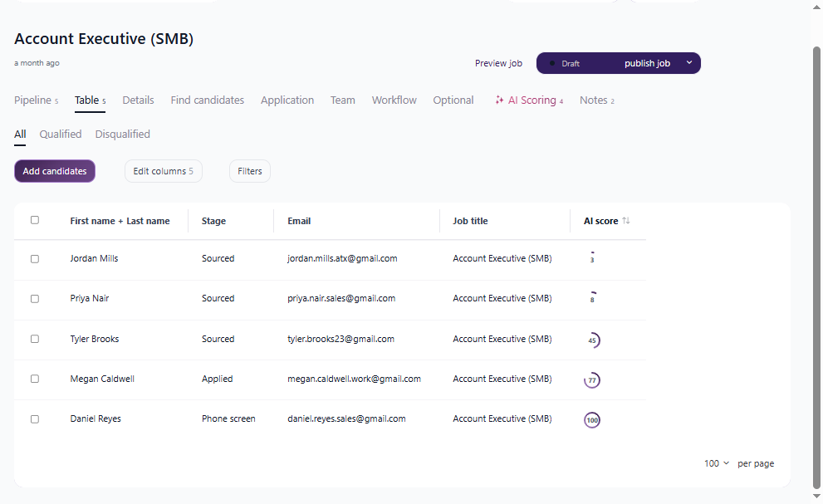Viewport: 823px width, 504px height.
Task: Show All candidates filter tab
Action: click(20, 135)
